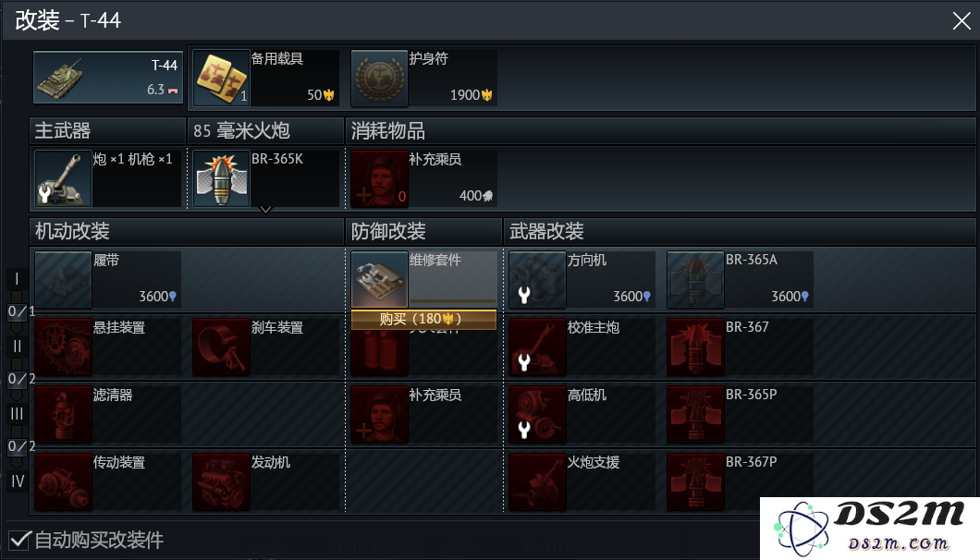Select the 补充乘员 consumable crew item

click(x=423, y=178)
